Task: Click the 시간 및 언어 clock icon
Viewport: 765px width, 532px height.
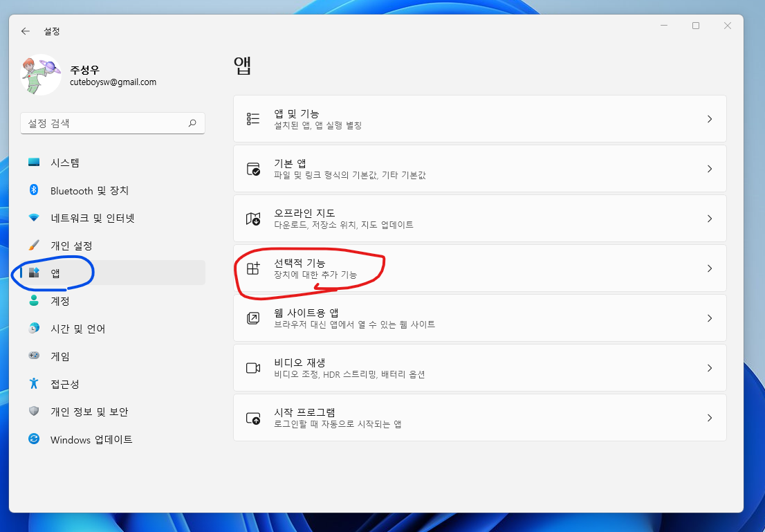Action: (x=34, y=328)
